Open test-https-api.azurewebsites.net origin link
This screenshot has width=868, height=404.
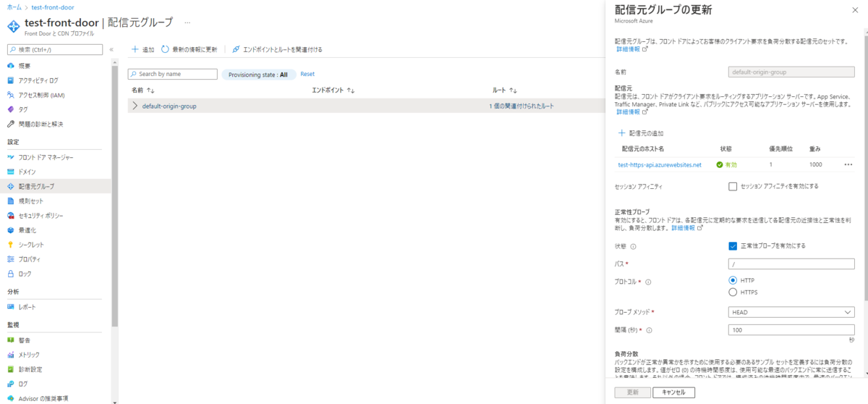pyautogui.click(x=660, y=164)
